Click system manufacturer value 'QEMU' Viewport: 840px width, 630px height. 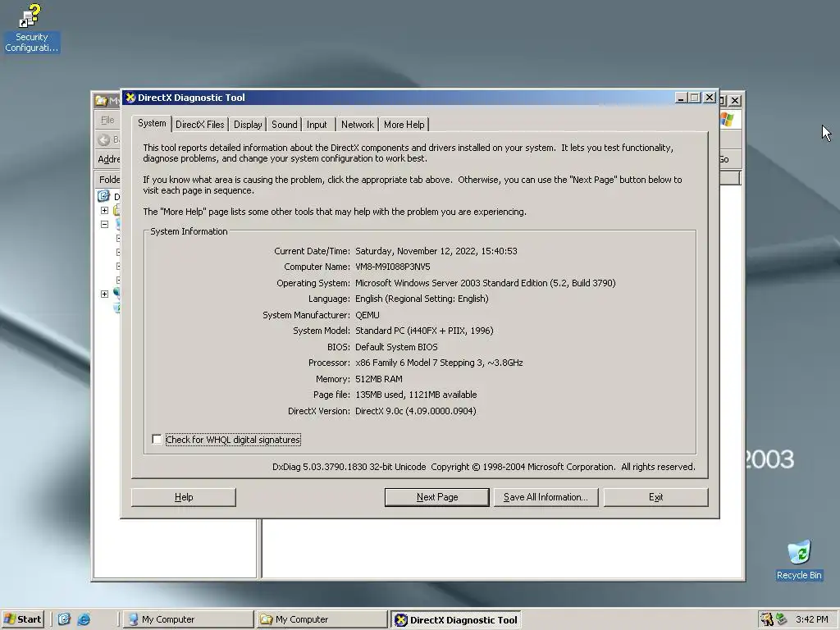367,315
